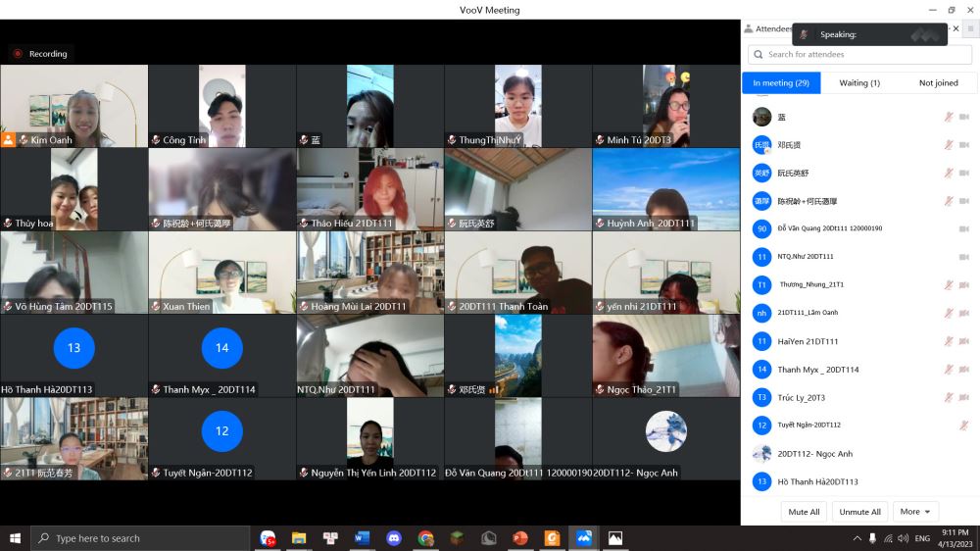Image resolution: width=980 pixels, height=551 pixels.
Task: Click the Search for attendees field
Action: (859, 55)
